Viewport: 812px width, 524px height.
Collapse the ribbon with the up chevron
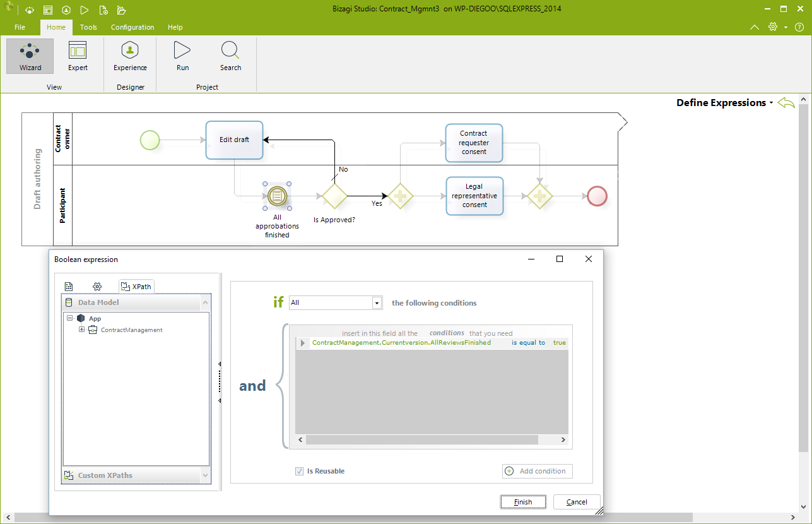[754, 27]
